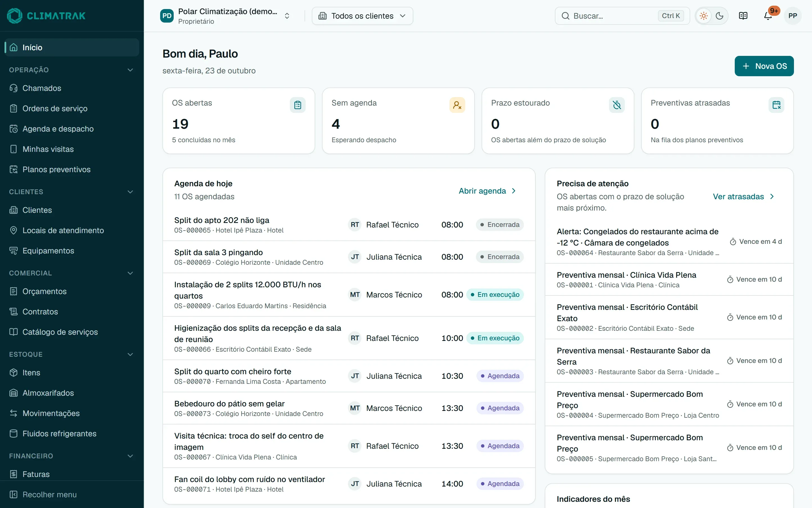Screen dimensions: 812x508
Task: Open the Alerta: Congelados do restaurante item
Action: coord(669,242)
